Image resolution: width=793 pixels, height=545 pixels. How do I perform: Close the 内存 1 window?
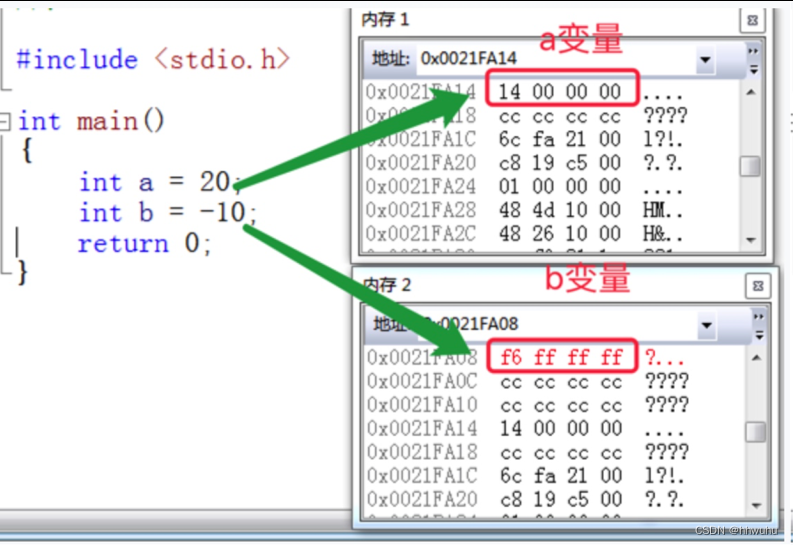pos(752,20)
